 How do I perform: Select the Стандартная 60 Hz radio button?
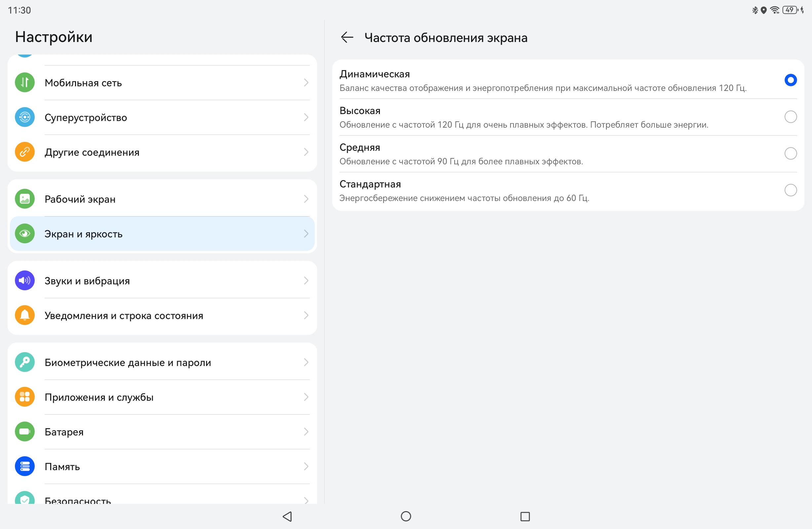click(790, 190)
